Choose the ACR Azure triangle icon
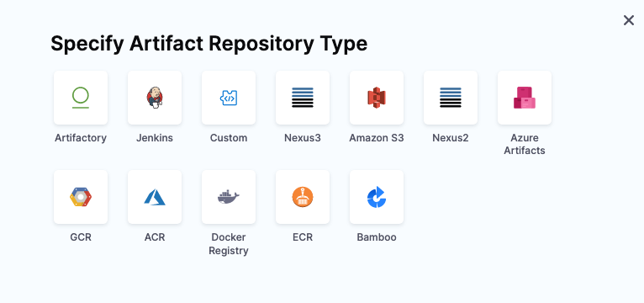Image resolution: width=644 pixels, height=303 pixels. click(x=155, y=197)
